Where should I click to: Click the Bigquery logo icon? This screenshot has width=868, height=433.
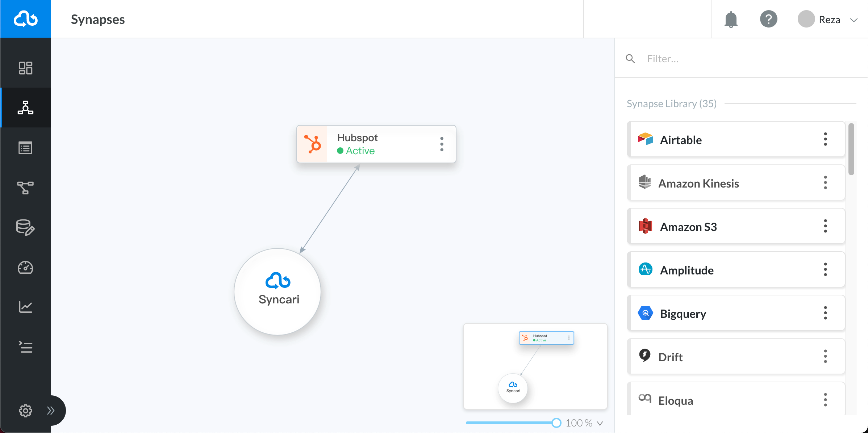coord(645,313)
